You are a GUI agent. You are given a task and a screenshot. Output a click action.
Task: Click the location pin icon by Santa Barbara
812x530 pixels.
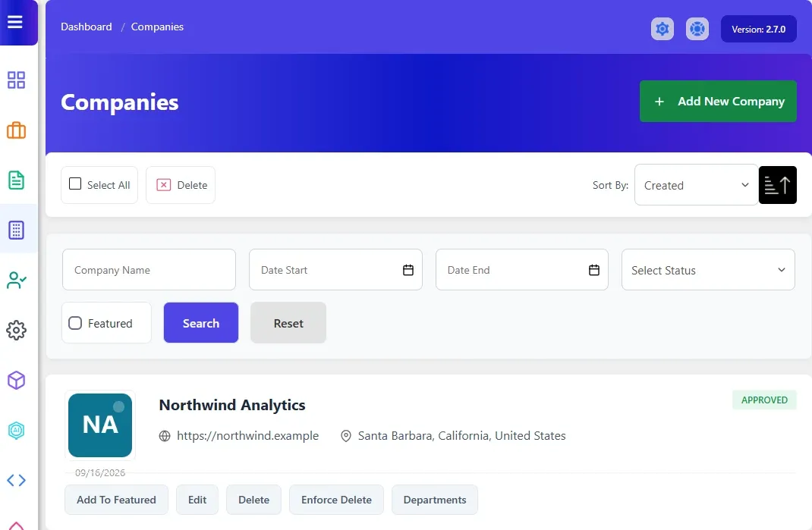(x=346, y=436)
